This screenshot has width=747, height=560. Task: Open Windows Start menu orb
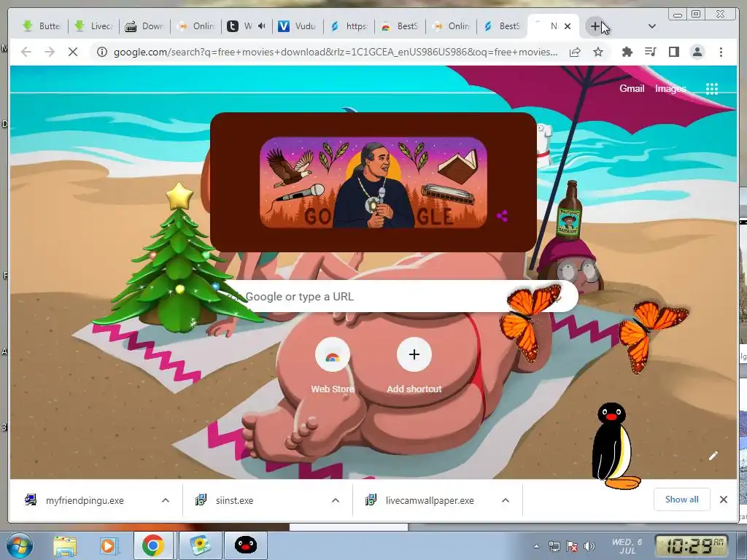click(20, 545)
